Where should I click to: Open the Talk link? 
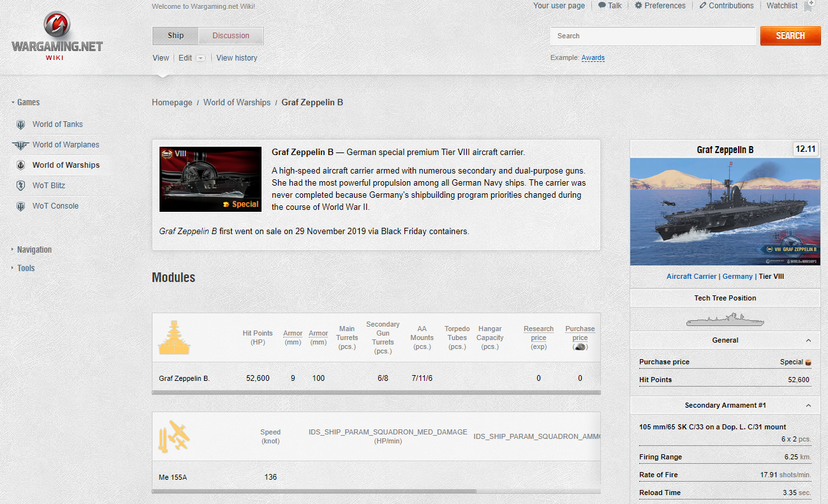click(615, 6)
